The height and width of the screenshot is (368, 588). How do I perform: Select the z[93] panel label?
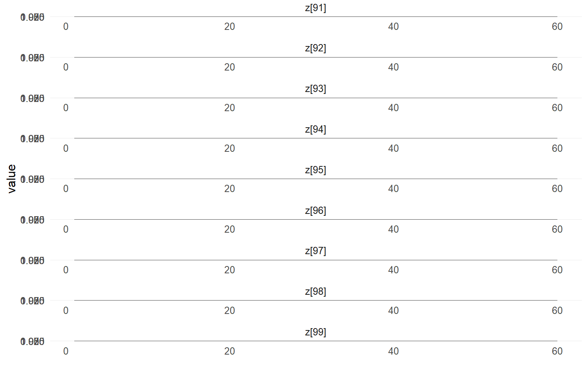(315, 89)
